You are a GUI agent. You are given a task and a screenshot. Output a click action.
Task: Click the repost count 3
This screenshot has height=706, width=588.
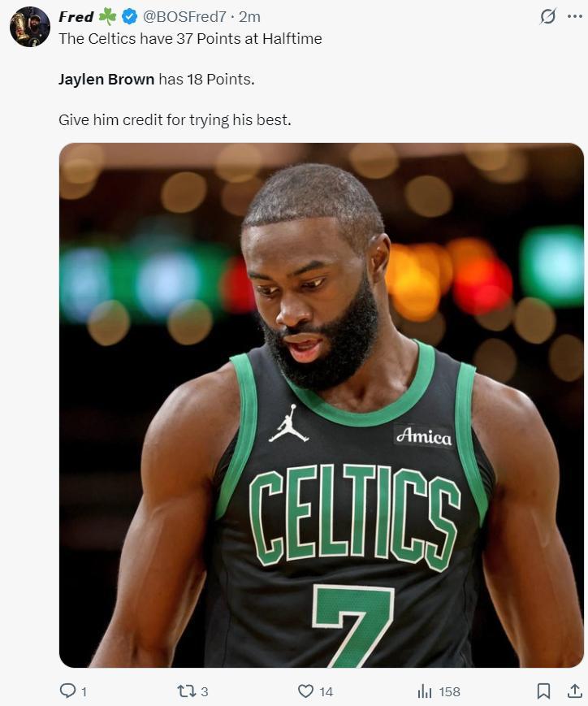[x=204, y=691]
